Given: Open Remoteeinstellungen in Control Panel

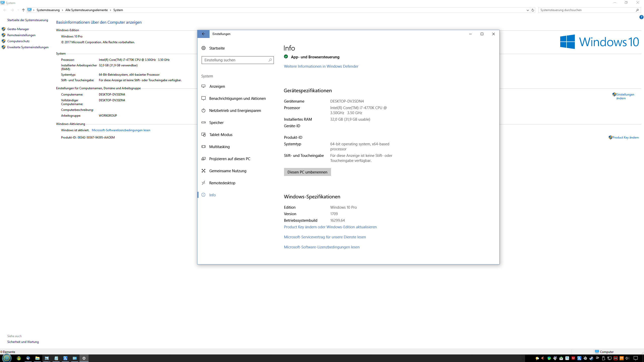Looking at the screenshot, I should point(21,35).
